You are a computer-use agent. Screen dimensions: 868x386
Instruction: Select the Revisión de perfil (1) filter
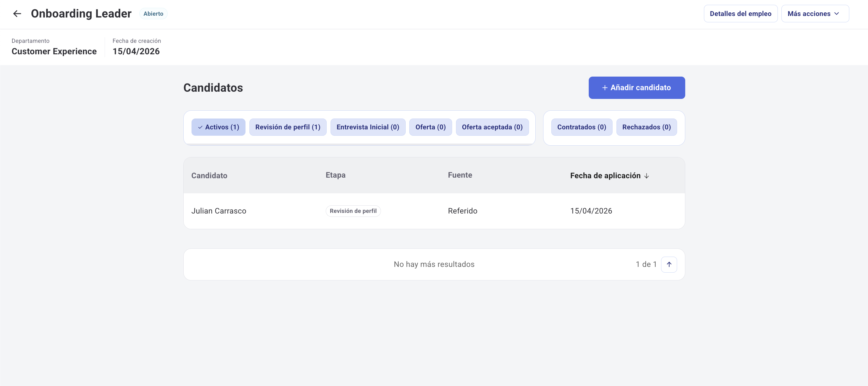(x=287, y=127)
